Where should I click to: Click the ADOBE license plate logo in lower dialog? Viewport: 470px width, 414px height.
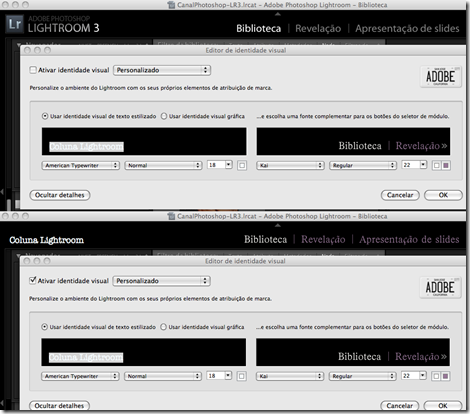pyautogui.click(x=440, y=287)
